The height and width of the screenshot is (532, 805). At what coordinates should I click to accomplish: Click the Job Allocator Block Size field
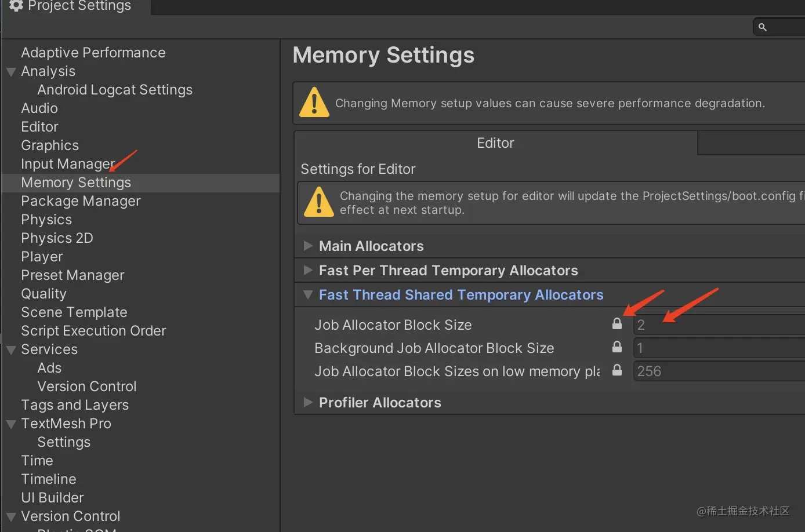[719, 325]
